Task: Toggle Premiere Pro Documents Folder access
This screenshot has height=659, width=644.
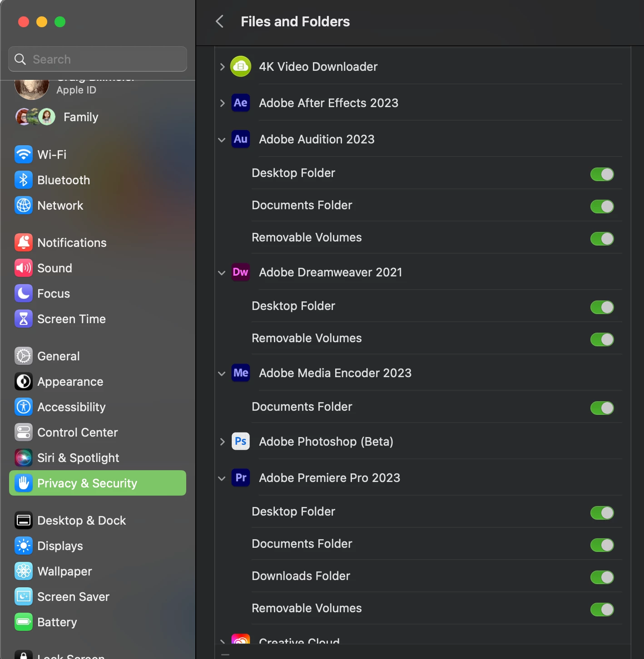Action: click(602, 545)
